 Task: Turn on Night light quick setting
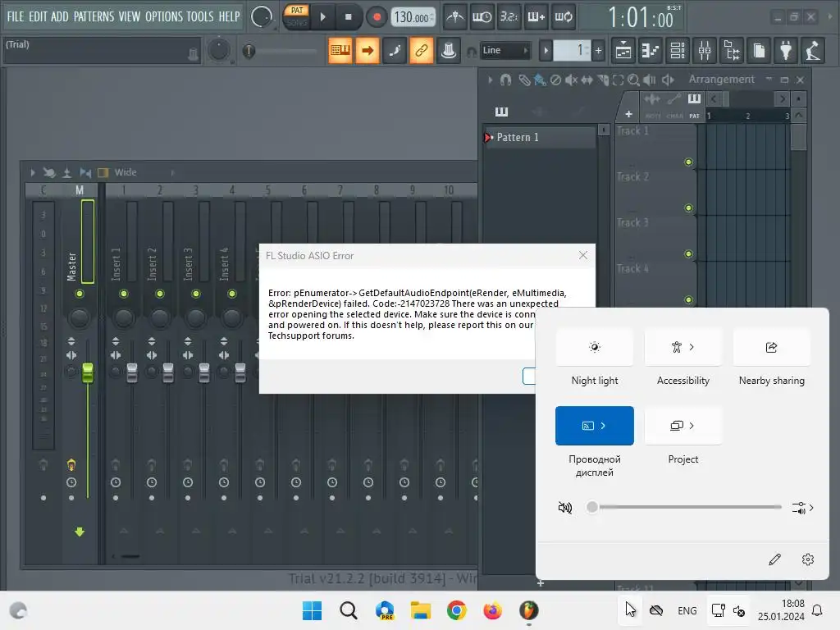(x=595, y=347)
